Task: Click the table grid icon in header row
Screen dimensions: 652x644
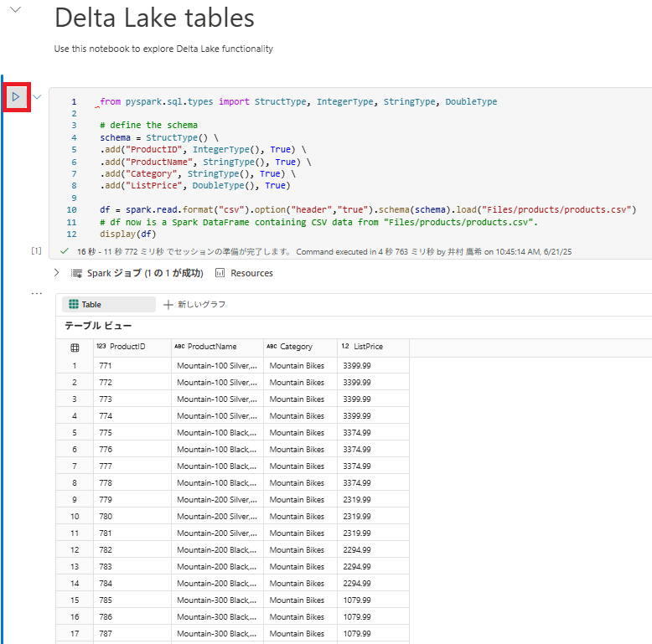Action: [x=75, y=347]
